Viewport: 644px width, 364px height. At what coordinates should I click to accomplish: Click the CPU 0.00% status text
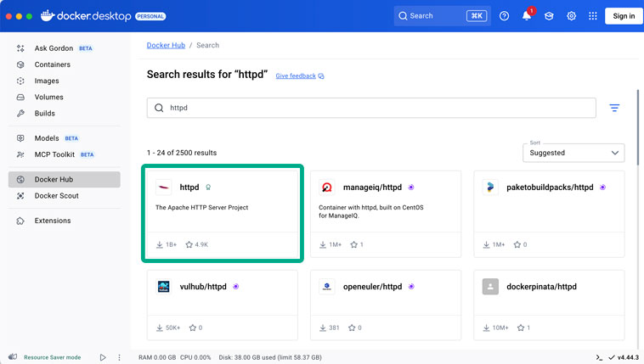[x=195, y=357]
